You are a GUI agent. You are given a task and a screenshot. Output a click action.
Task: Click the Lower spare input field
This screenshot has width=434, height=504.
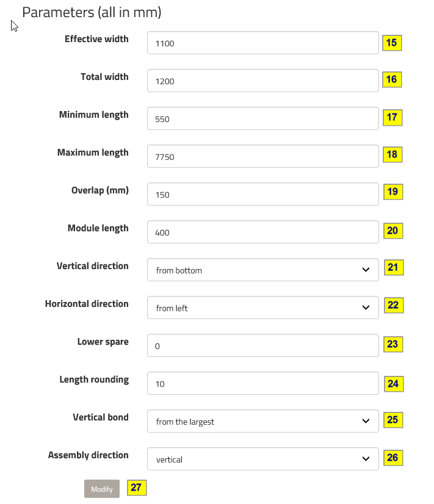(x=262, y=346)
